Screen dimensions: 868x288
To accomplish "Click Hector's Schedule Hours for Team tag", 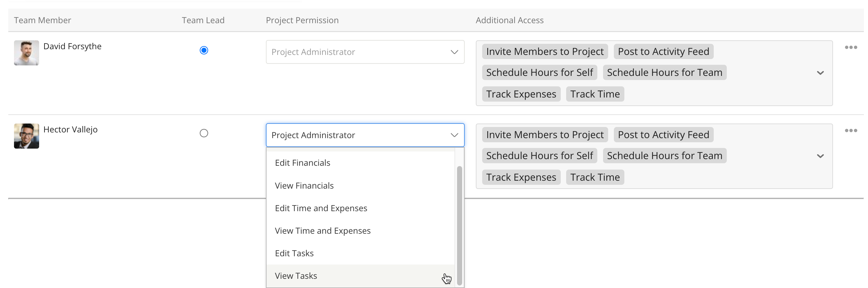I will (x=664, y=156).
